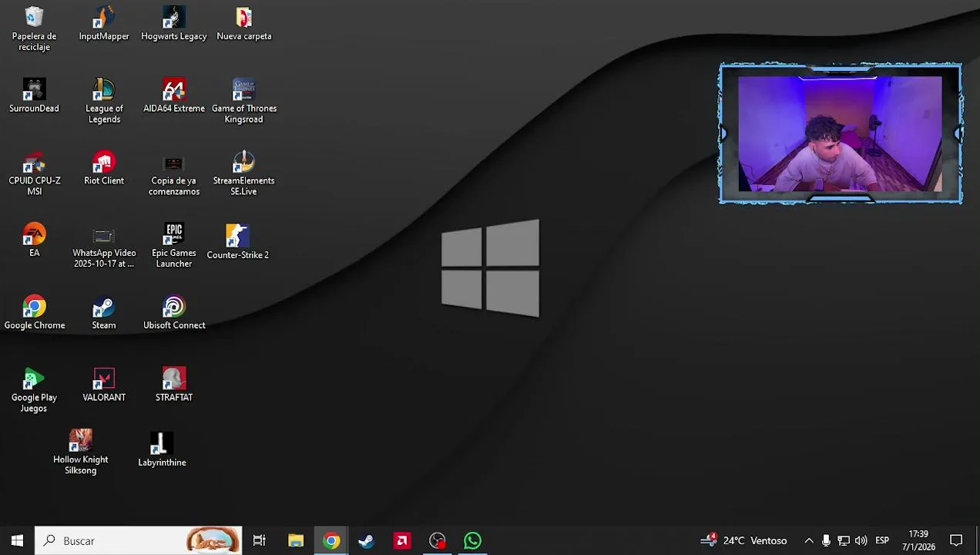
Task: Click the microphone tray icon
Action: click(826, 540)
